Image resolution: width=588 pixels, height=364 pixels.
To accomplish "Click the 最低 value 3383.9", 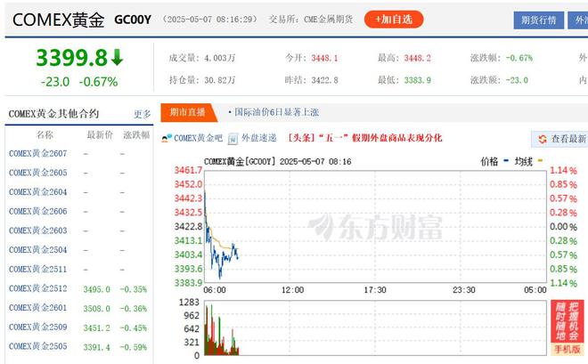I will 417,80.
